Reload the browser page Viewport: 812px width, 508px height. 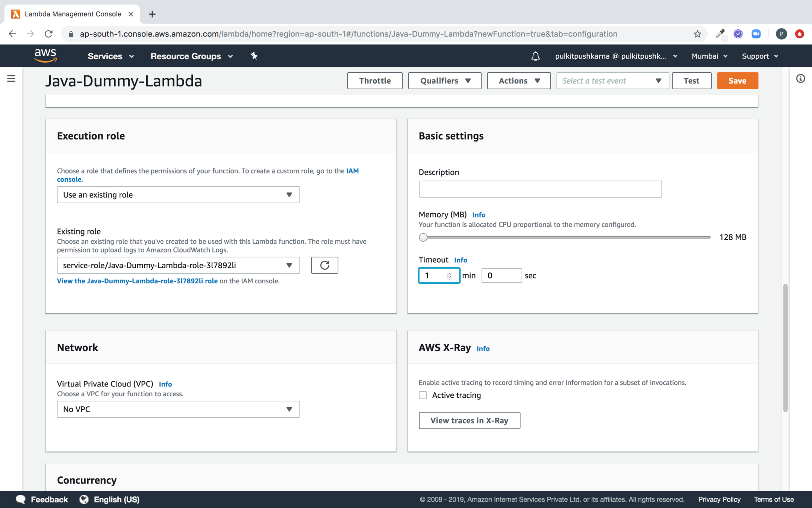click(x=48, y=34)
